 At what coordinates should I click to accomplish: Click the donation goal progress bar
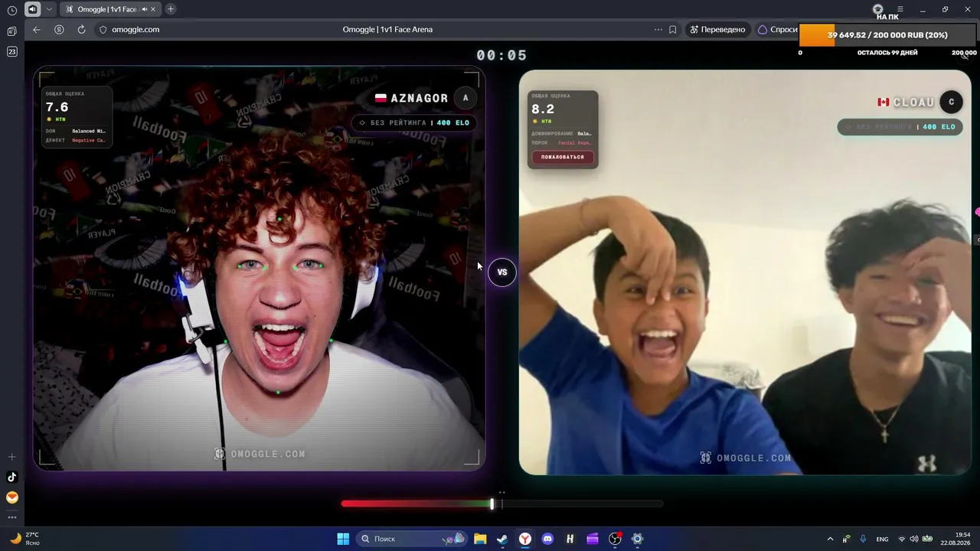(x=888, y=35)
